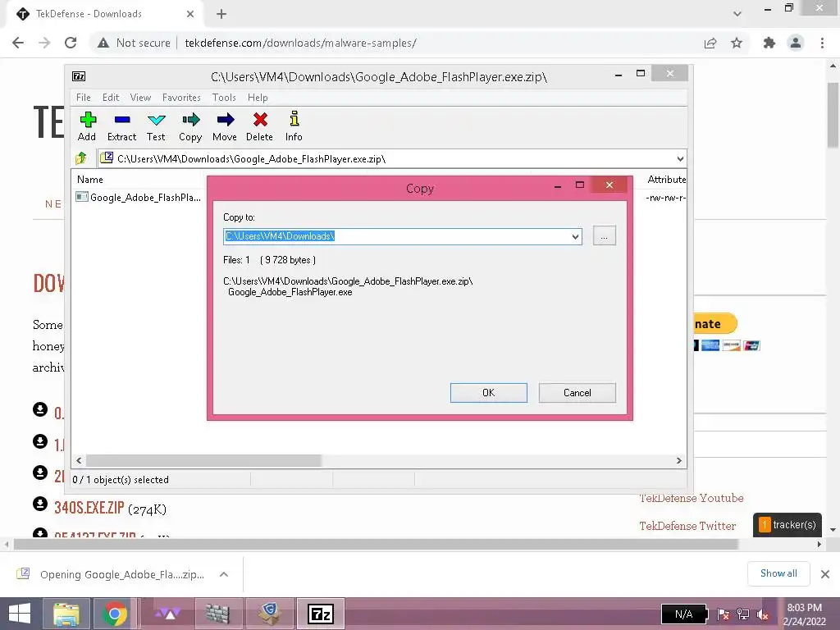
Task: Click the Attributes column header
Action: [x=666, y=180]
